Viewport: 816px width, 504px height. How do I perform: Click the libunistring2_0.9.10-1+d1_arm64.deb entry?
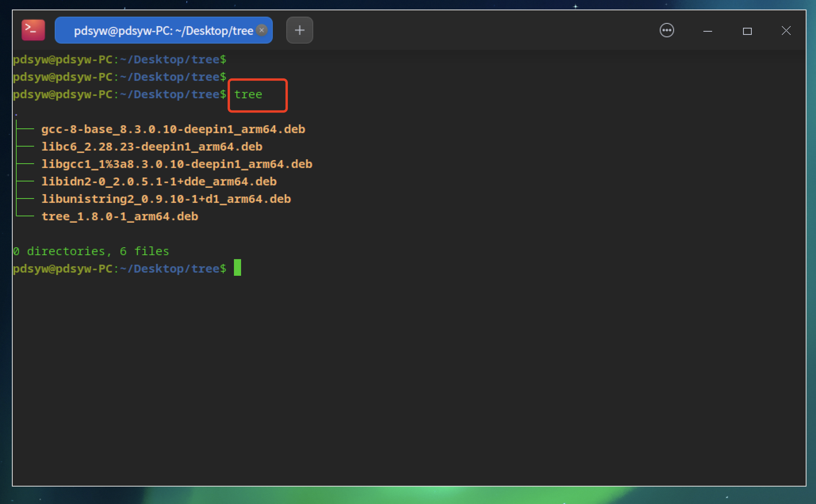coord(166,199)
